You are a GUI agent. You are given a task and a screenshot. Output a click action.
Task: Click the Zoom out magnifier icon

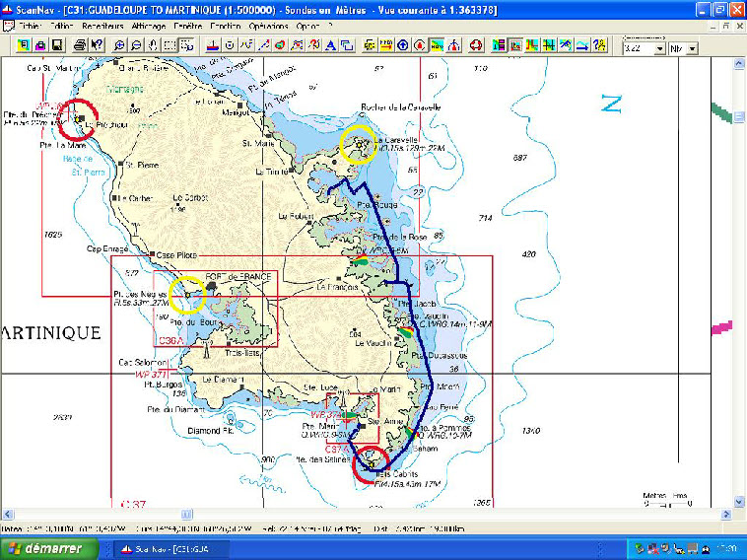point(136,45)
